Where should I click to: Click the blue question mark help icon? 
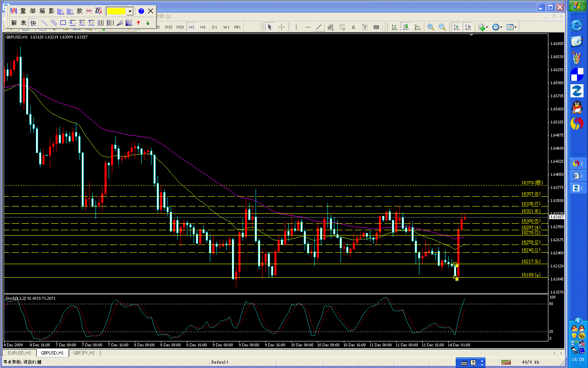click(141, 11)
